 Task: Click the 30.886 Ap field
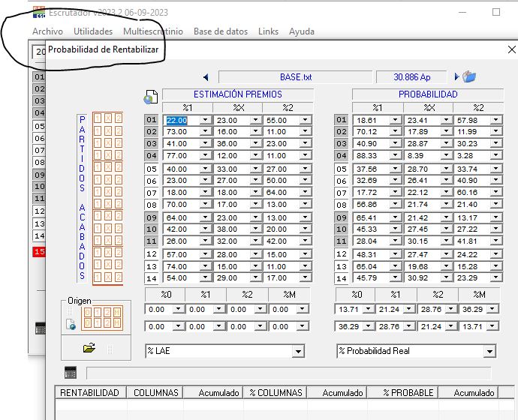[411, 77]
